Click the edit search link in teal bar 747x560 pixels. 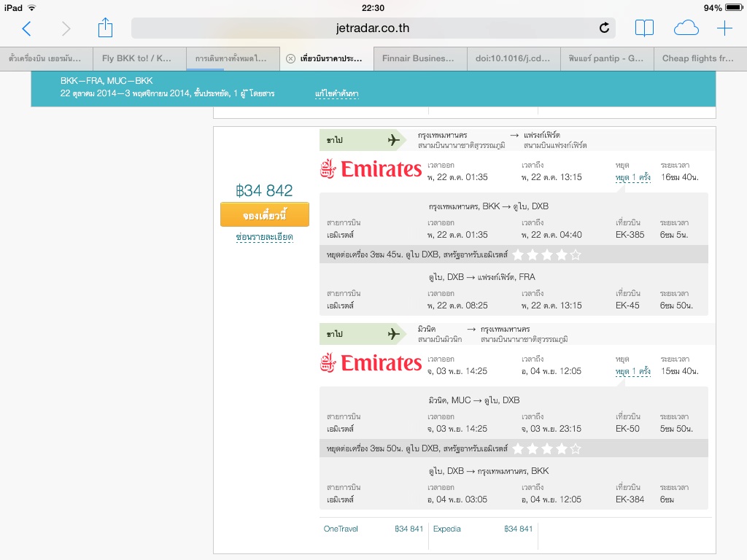337,94
